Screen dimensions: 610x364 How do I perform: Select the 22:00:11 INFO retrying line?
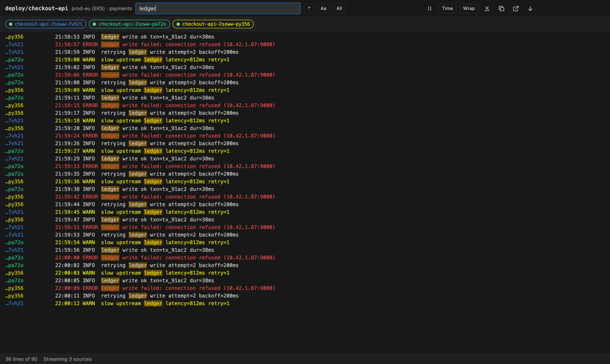(x=305, y=296)
